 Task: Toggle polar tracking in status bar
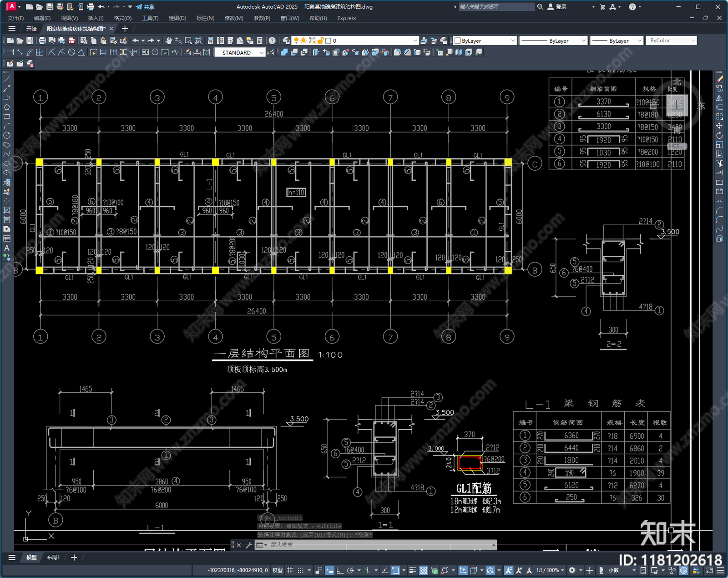pyautogui.click(x=350, y=570)
